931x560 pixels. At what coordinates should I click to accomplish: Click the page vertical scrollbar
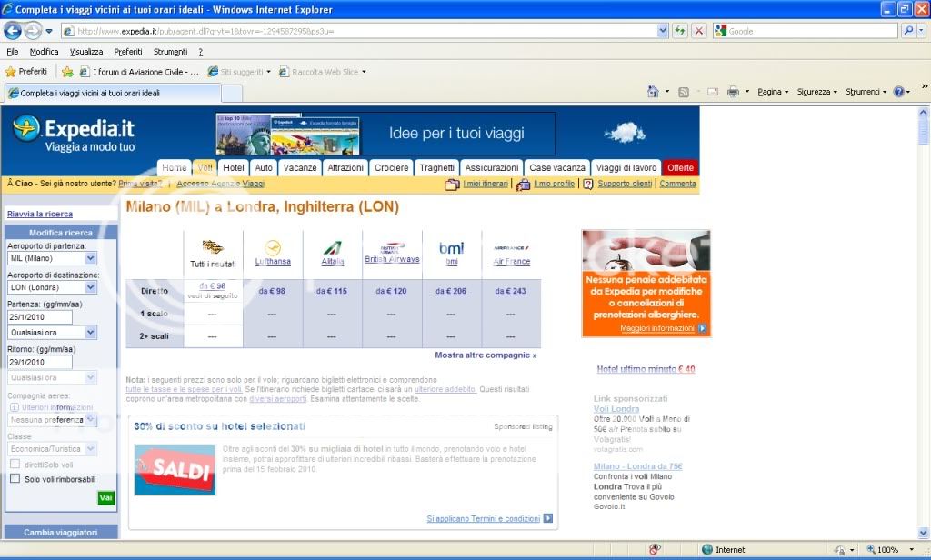click(x=924, y=318)
